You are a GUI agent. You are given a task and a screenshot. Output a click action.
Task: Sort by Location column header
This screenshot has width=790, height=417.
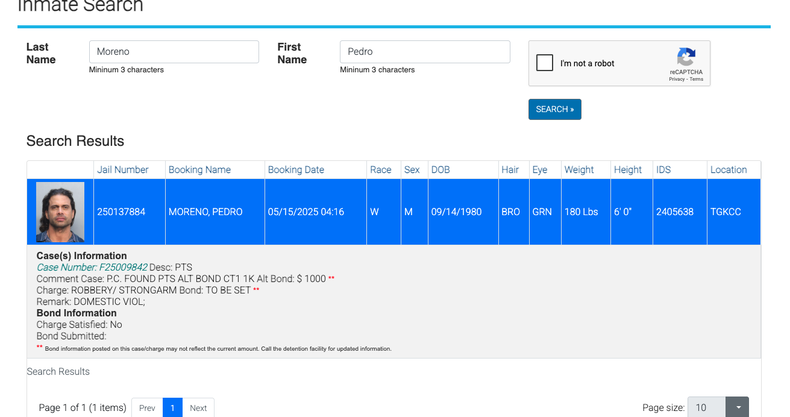(x=729, y=170)
